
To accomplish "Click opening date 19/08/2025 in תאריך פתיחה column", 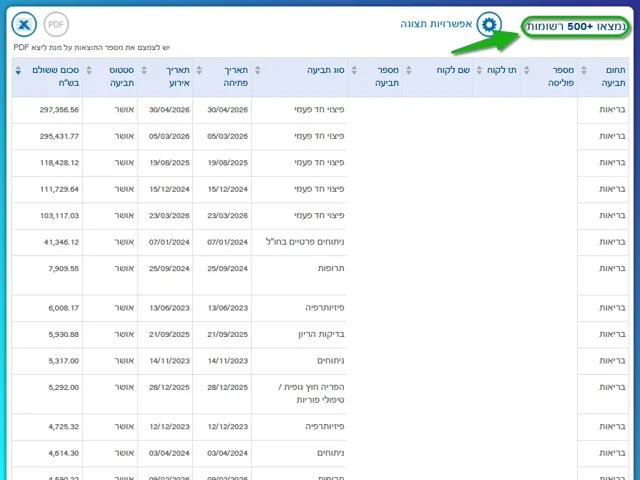I will (x=227, y=163).
